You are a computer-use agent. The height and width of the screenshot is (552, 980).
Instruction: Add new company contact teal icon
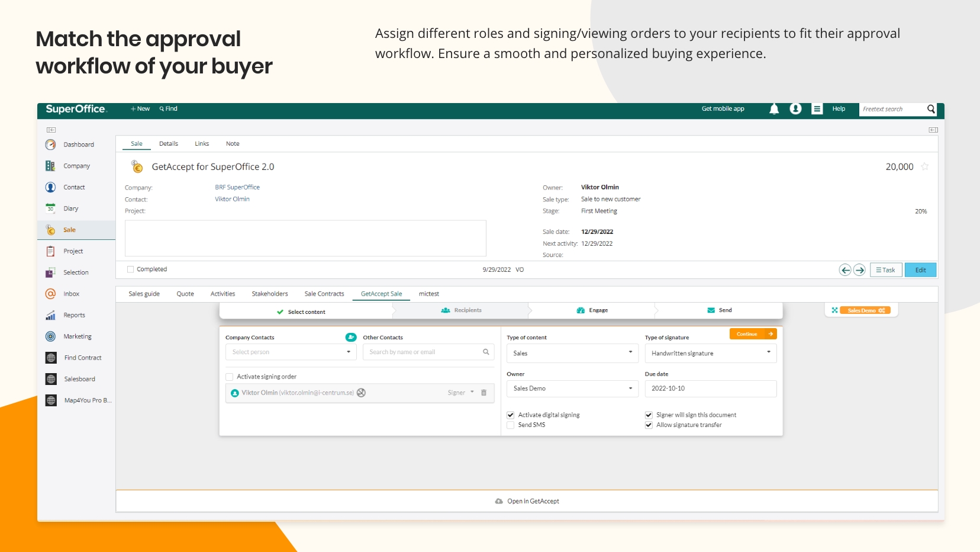click(x=351, y=337)
